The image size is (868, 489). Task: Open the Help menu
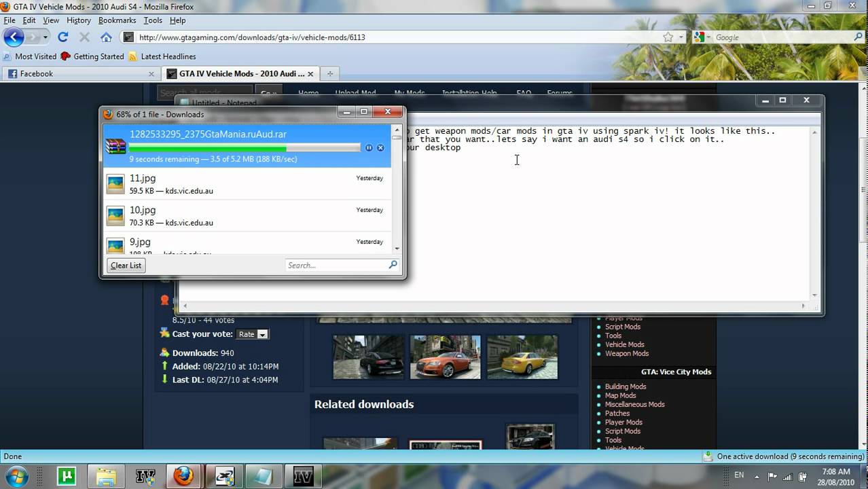pos(177,20)
